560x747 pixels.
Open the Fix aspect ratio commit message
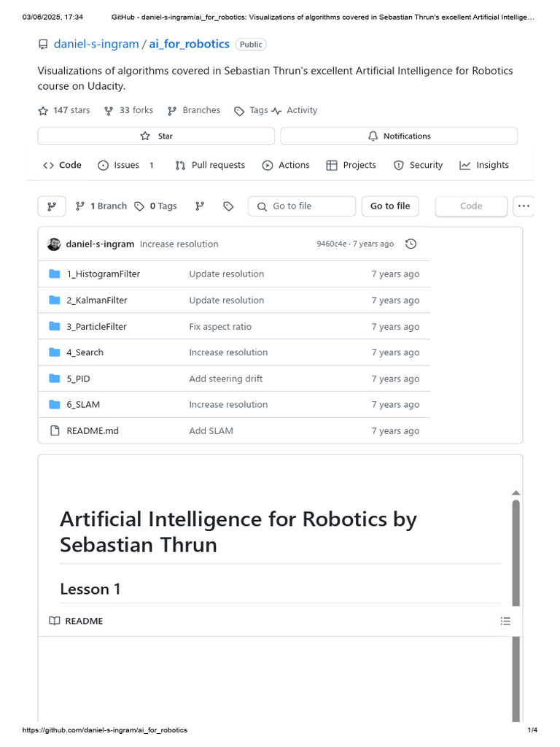[x=220, y=327]
